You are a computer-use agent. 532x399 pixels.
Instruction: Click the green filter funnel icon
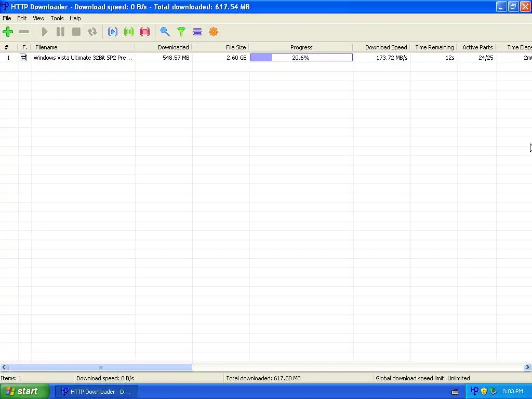pyautogui.click(x=181, y=32)
